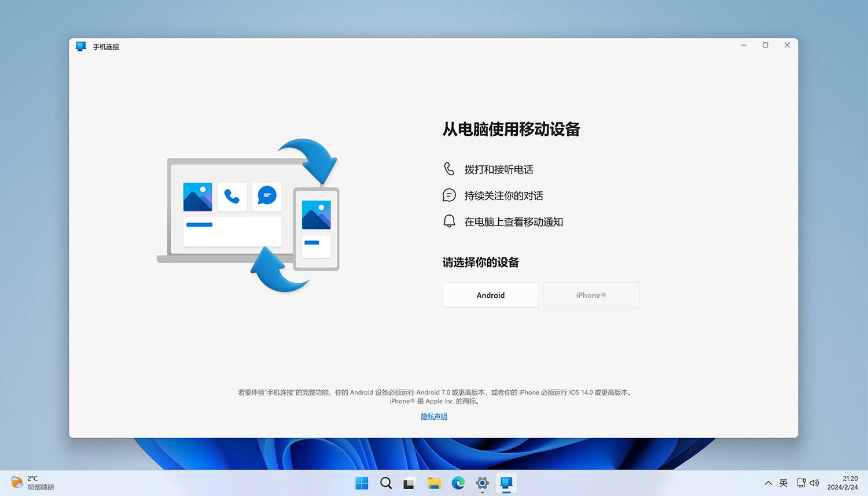The height and width of the screenshot is (496, 868).
Task: Open the 隐私声明 privacy statement link
Action: coord(434,417)
